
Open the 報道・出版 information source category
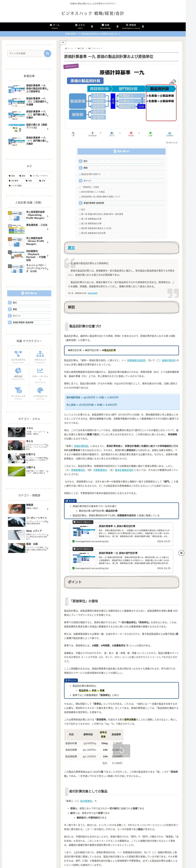29,548
